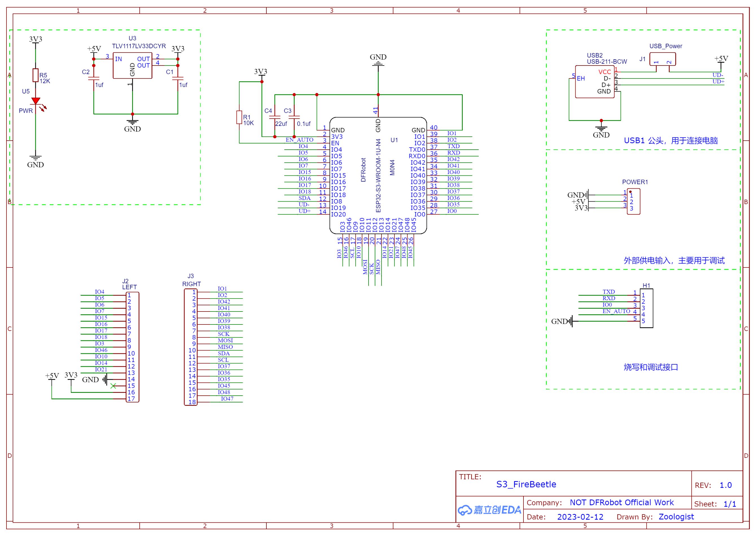Select capacitor C1 1uf symbol
Image resolution: width=756 pixels, height=536 pixels.
click(178, 78)
